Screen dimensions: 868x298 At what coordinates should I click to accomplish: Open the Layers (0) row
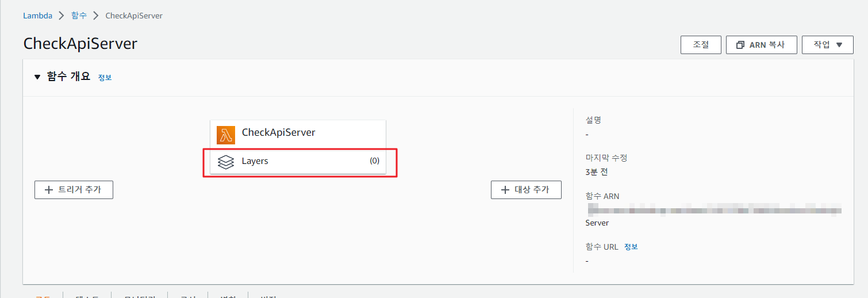pyautogui.click(x=298, y=161)
